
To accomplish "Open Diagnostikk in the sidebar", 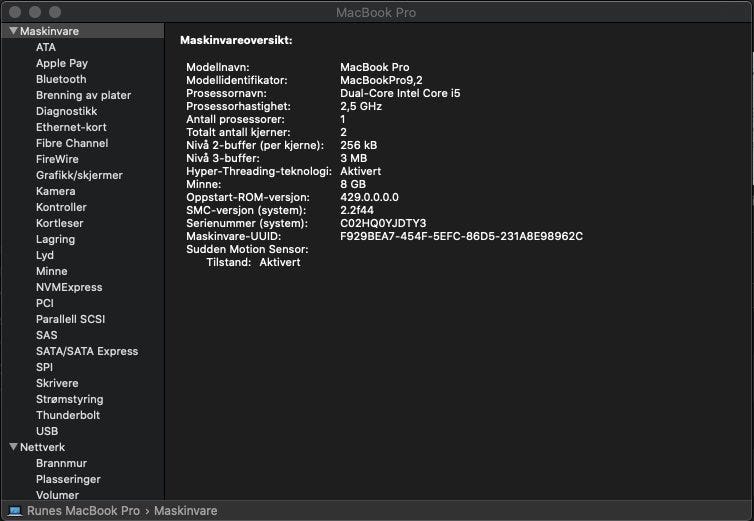I will tap(66, 111).
